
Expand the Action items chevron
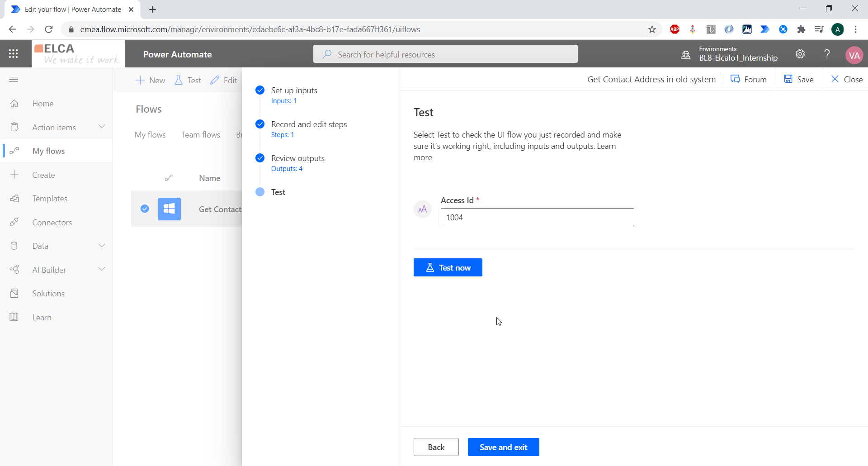[102, 127]
